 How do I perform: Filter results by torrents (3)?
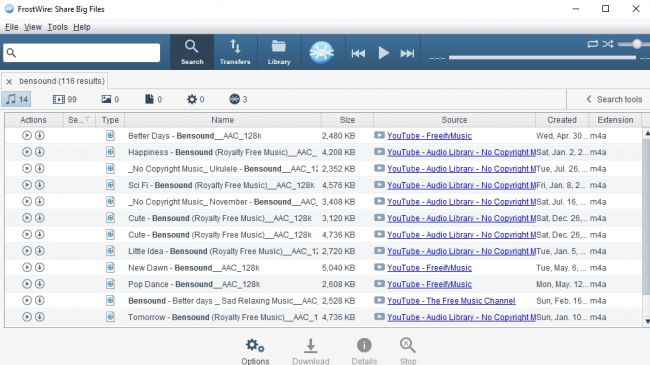(238, 100)
